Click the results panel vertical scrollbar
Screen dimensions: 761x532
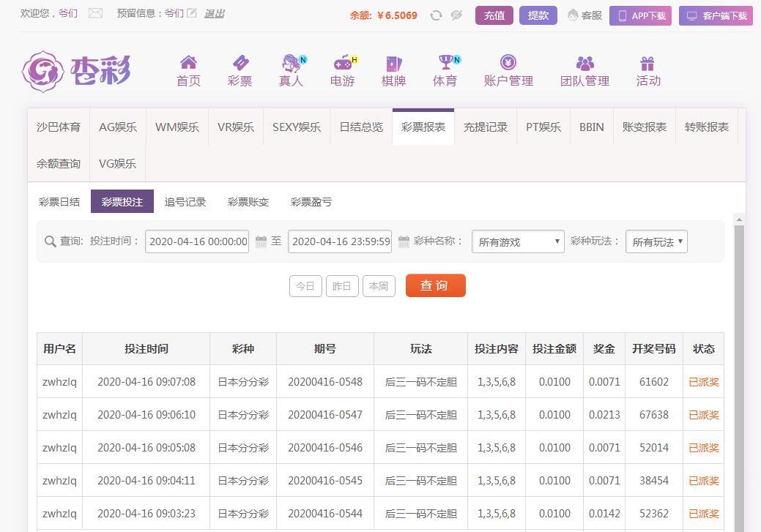point(739,366)
